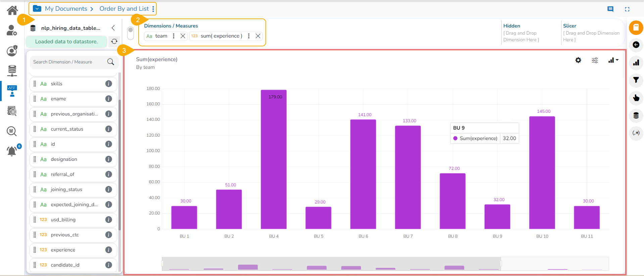The height and width of the screenshot is (276, 644).
Task: Click the left handle of range slider
Action: pos(162,264)
